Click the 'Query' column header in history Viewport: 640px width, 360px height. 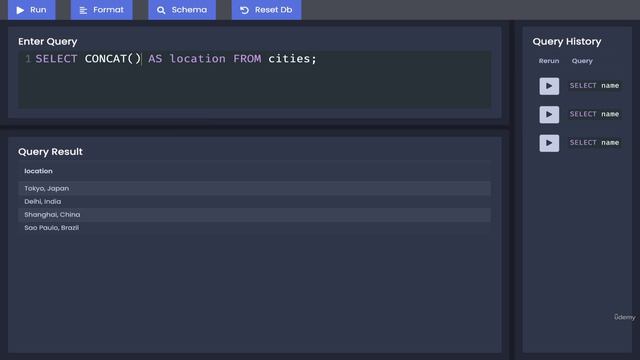(x=582, y=61)
